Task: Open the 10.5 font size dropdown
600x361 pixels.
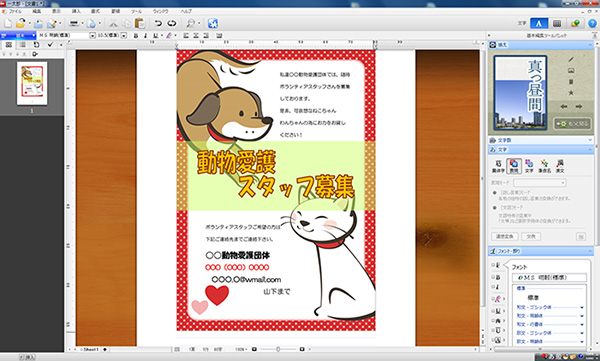Action: pyautogui.click(x=124, y=36)
